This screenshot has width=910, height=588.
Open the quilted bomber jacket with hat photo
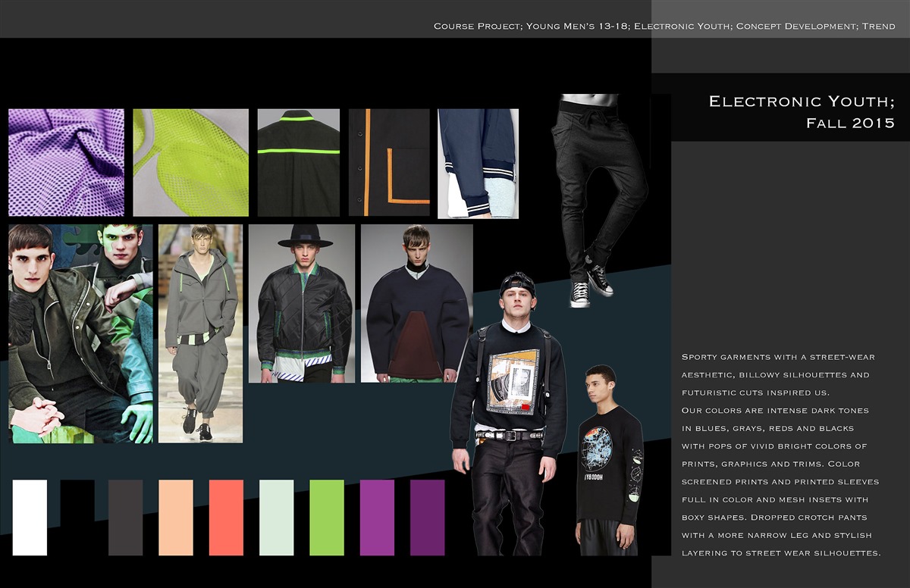(302, 303)
